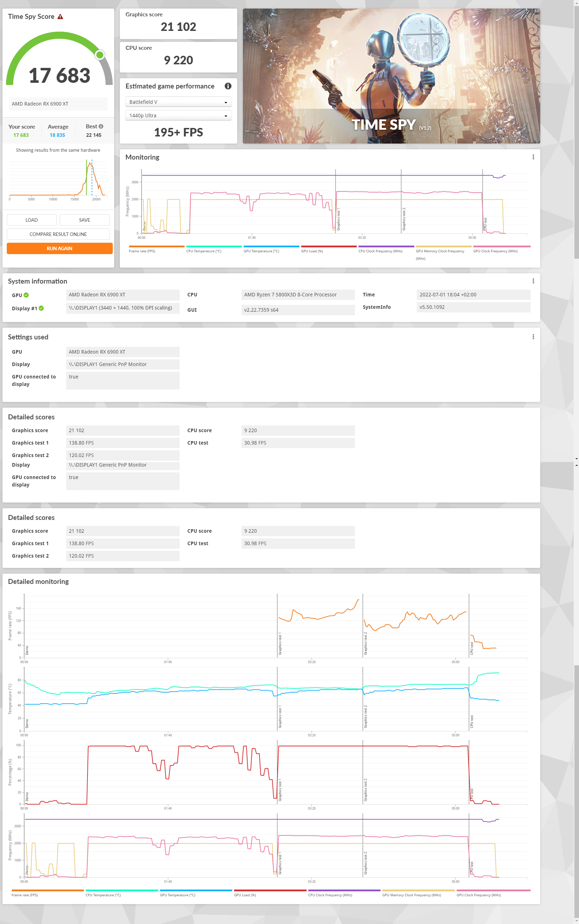Viewport: 579px width, 924px height.
Task: Click 'Showing results from the same hardware' text
Action: [x=58, y=150]
